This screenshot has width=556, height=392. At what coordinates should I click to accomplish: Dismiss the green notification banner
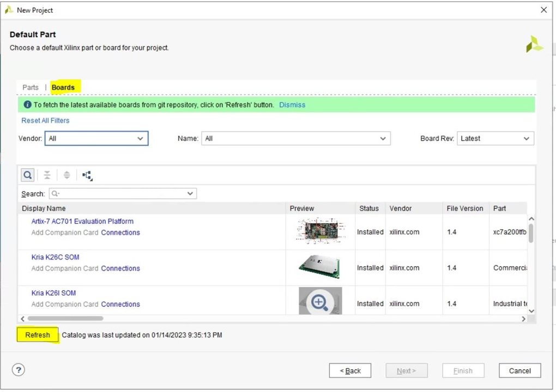[x=292, y=105]
